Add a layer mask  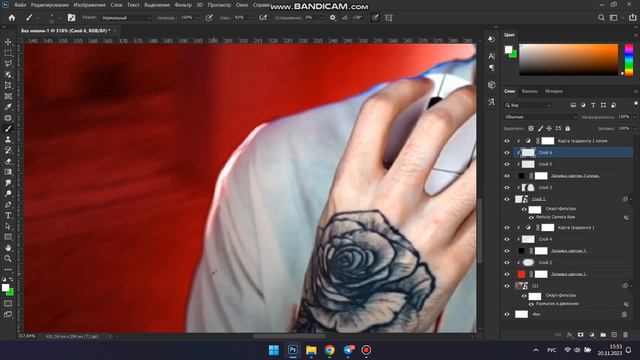580,335
